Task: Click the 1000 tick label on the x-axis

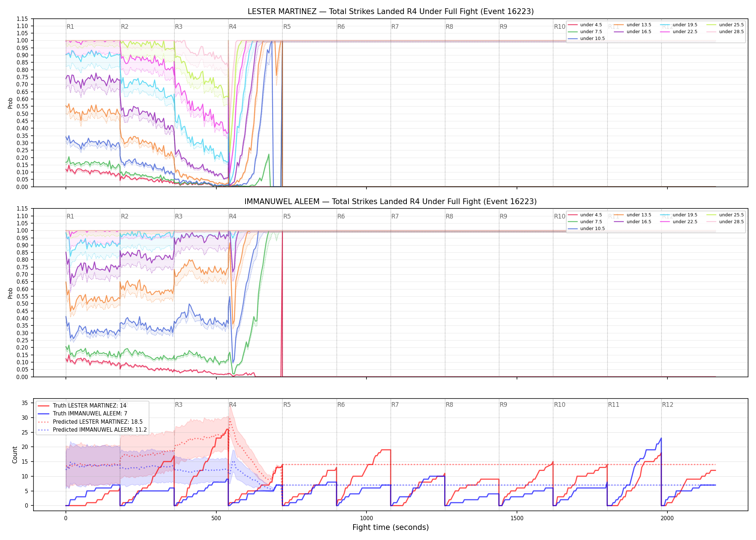Action: 366,518
